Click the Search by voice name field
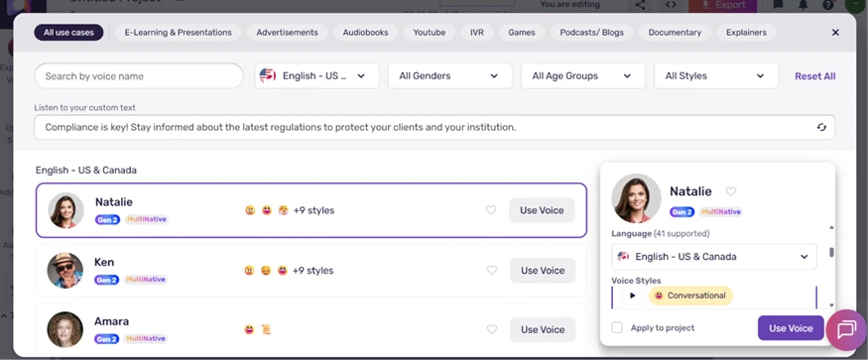Viewport: 868px width, 360px height. point(139,76)
